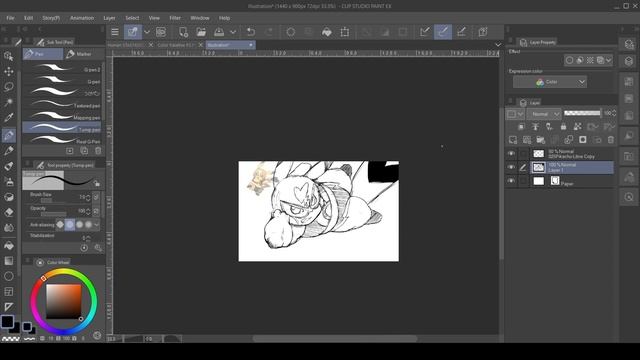This screenshot has width=640, height=360.
Task: Duplicate sub tool using copy icon
Action: (x=84, y=151)
